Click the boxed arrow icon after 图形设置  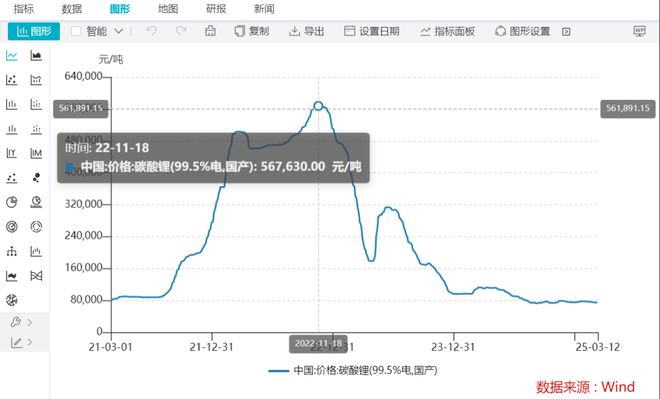566,32
